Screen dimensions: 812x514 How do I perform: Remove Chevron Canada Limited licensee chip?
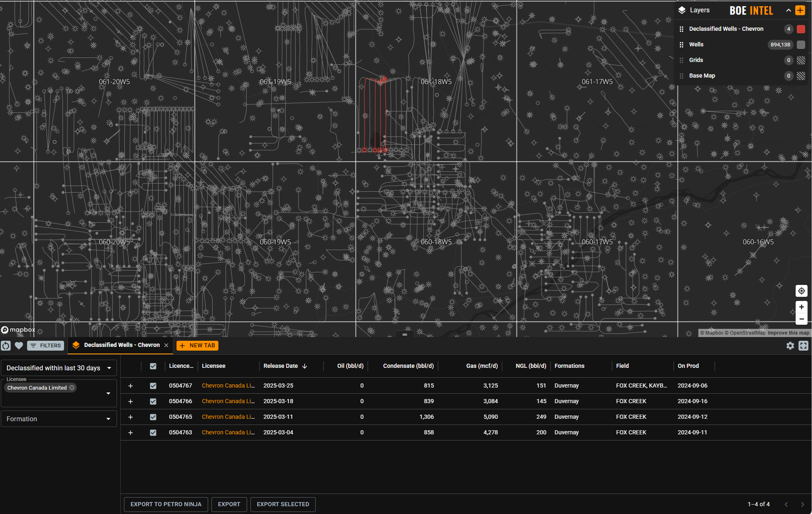coord(72,388)
